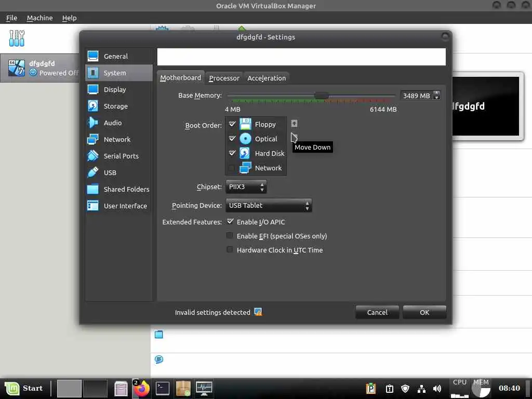Toggle Enable I/O APIC checkbox
Screen dimensions: 532x399
[x=230, y=221]
